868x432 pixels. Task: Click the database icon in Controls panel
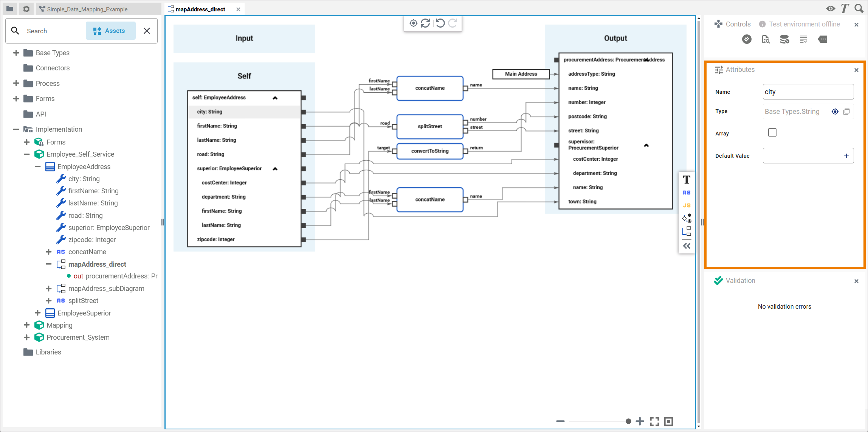point(784,39)
